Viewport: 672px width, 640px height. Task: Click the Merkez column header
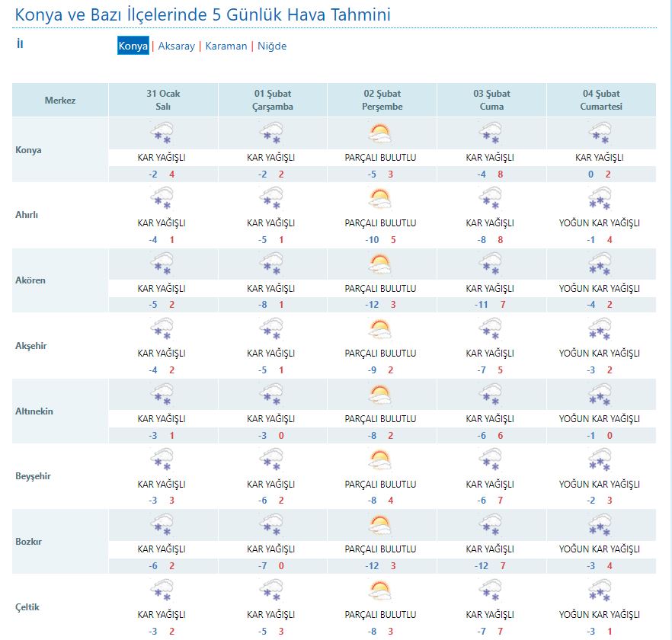60,101
